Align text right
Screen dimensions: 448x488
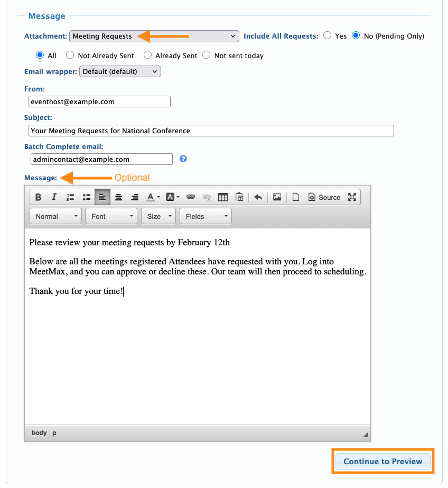coord(135,197)
